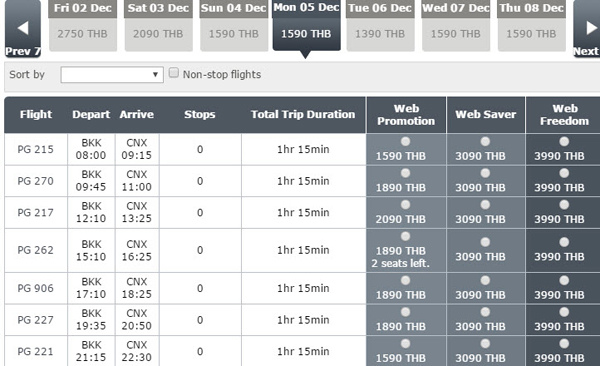This screenshot has height=366, width=600.
Task: Enable the Non-stop flights checkbox
Action: [174, 73]
